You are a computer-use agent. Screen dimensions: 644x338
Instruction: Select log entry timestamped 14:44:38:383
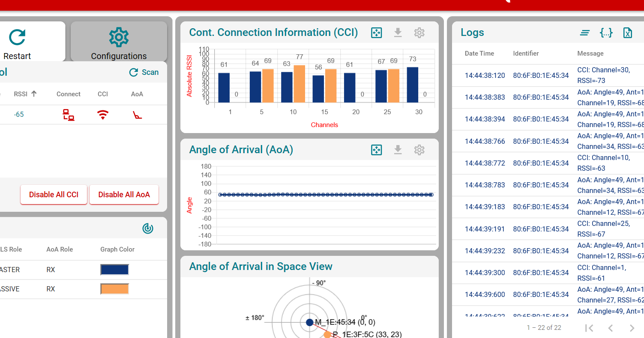(485, 97)
